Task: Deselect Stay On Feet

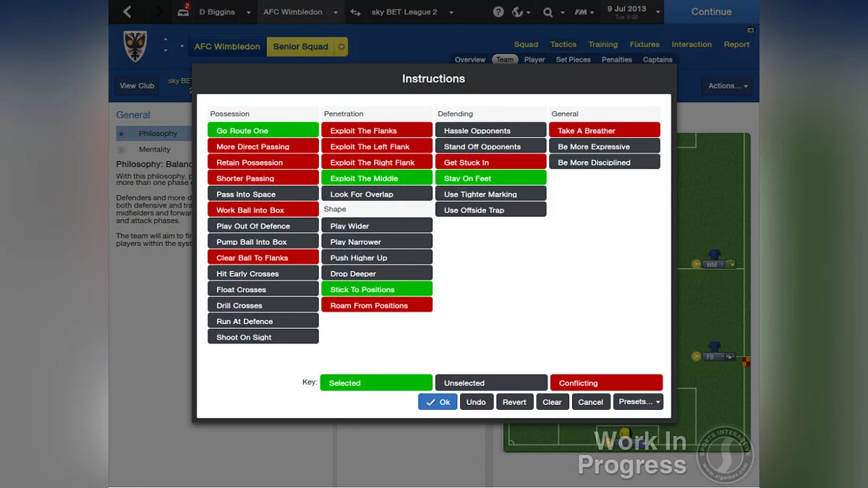Action: click(490, 178)
